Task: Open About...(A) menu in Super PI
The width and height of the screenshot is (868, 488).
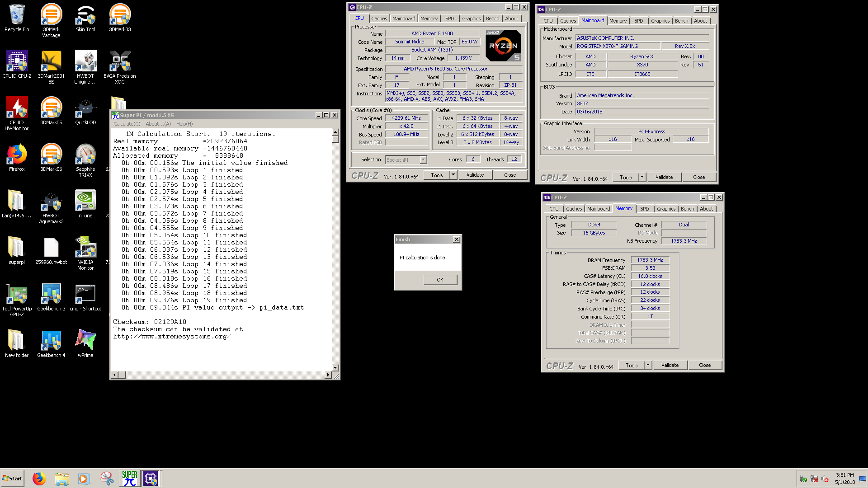Action: (158, 124)
